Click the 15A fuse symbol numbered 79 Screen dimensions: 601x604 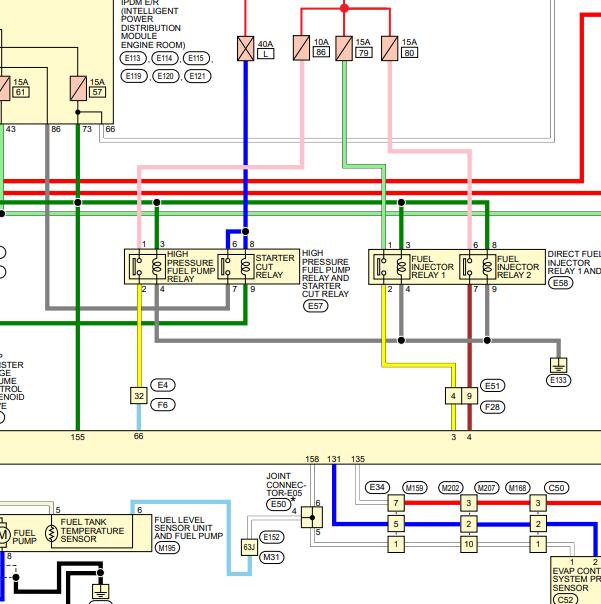pos(344,48)
